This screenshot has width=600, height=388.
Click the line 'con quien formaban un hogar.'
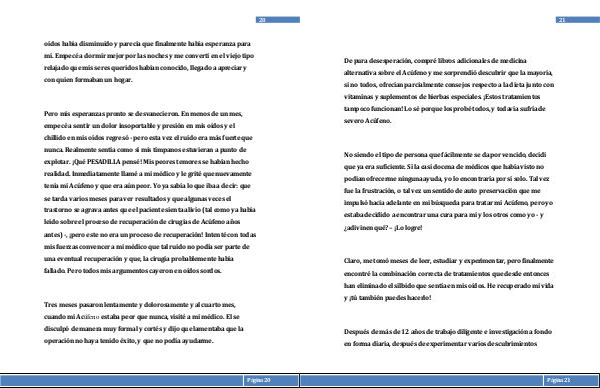pos(88,80)
